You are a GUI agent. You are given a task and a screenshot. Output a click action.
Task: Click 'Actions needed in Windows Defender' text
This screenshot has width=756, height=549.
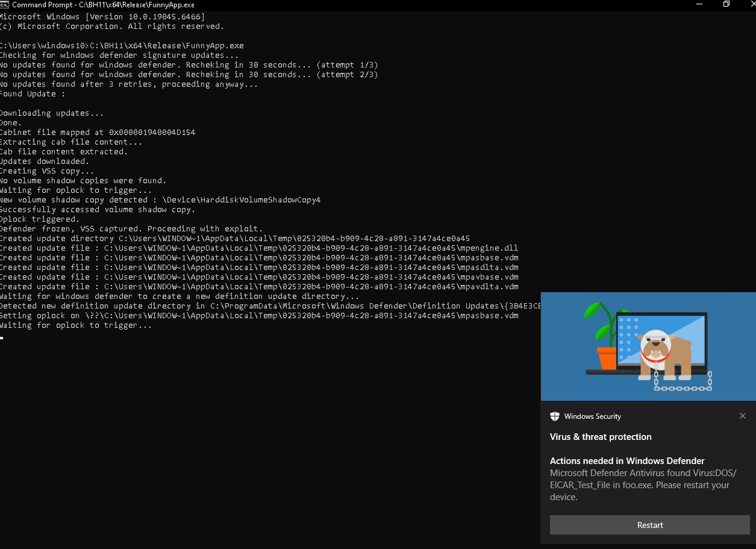[627, 461]
